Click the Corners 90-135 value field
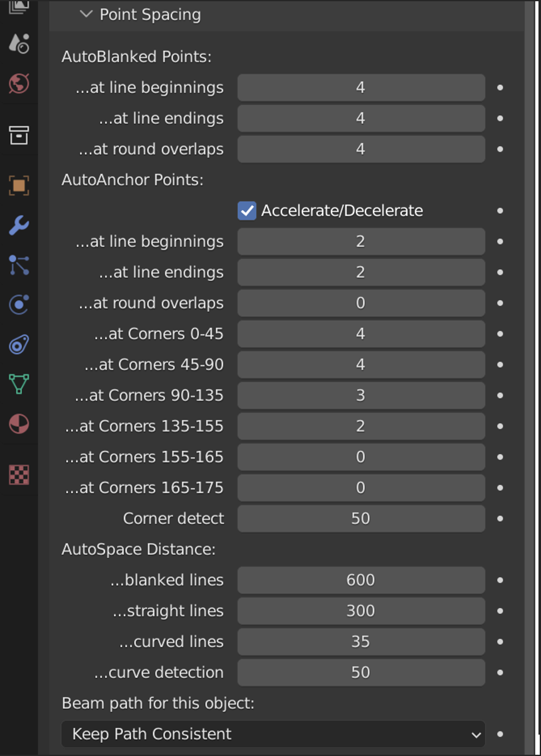The height and width of the screenshot is (756, 541). (360, 396)
